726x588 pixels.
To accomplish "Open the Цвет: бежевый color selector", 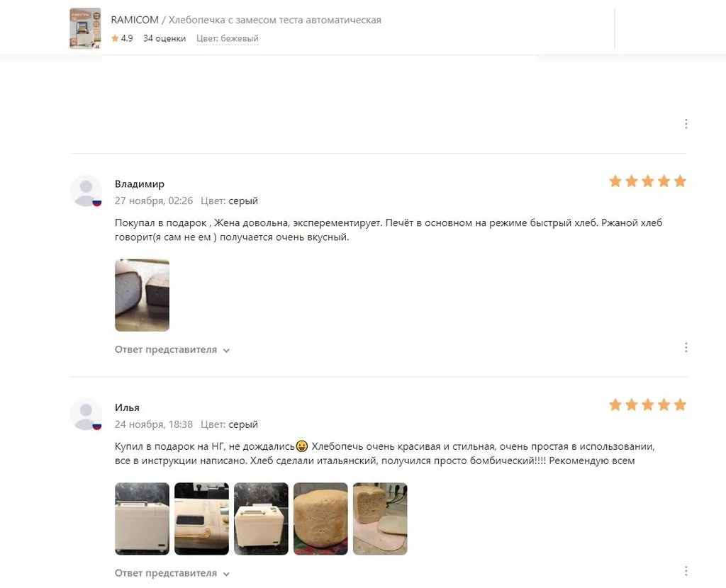I will click(x=228, y=38).
